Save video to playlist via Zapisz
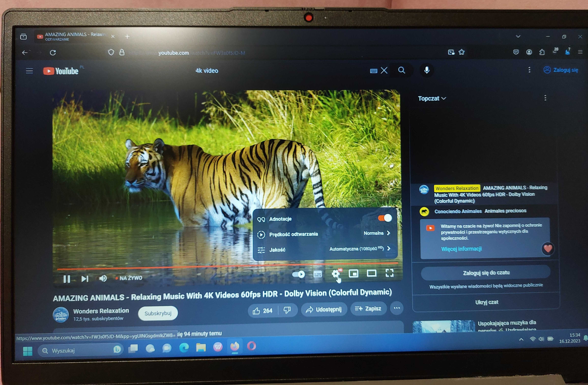588x385 pixels. point(368,308)
